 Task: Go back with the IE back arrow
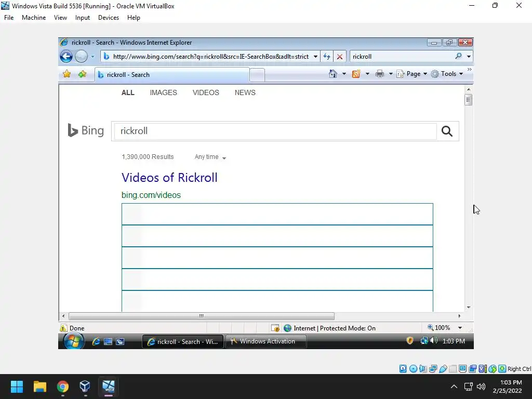66,56
